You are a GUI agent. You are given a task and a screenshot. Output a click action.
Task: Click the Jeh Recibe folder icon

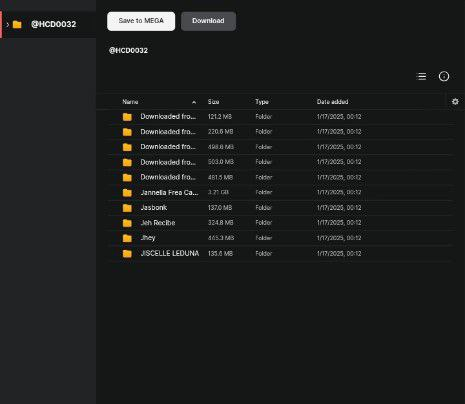127,223
